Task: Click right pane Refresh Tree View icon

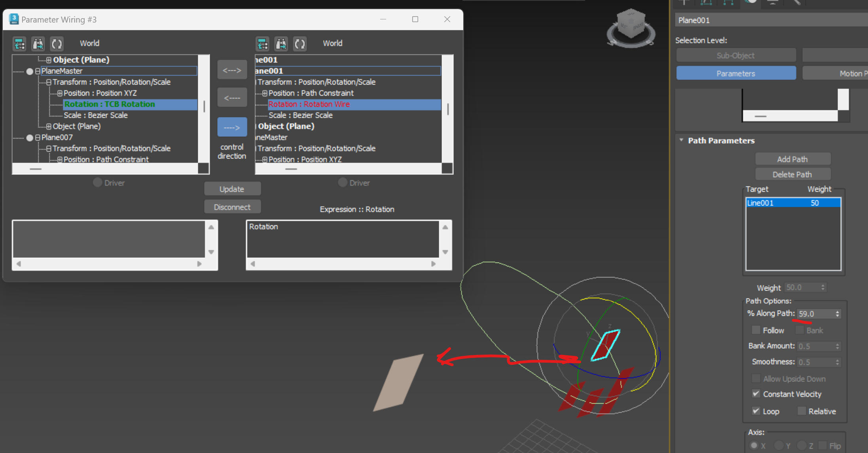Action: click(x=299, y=43)
